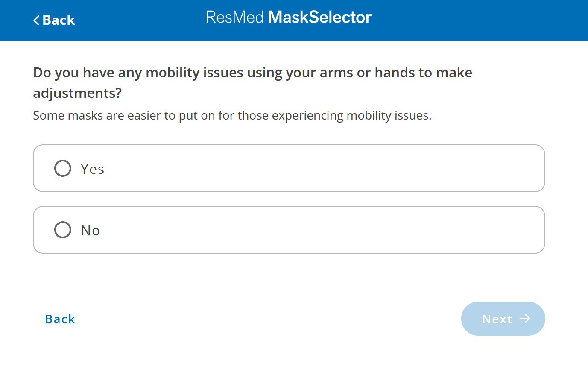Advance the survey with Next

[x=503, y=318]
